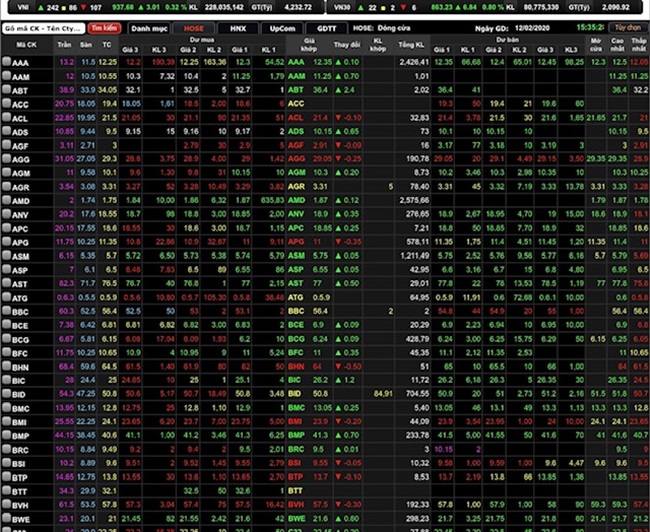
Task: Open the GDTT tab
Action: coord(325,29)
